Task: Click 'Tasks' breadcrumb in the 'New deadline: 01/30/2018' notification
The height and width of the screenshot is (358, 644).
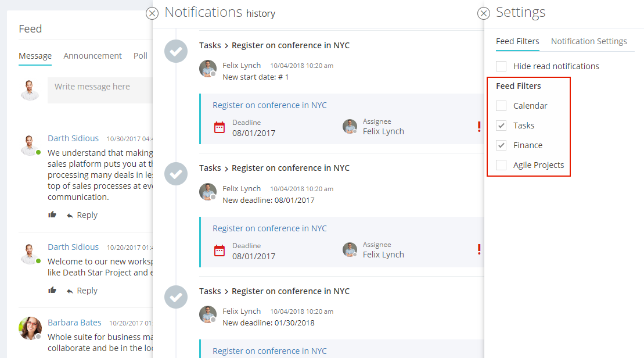Action: click(x=210, y=291)
